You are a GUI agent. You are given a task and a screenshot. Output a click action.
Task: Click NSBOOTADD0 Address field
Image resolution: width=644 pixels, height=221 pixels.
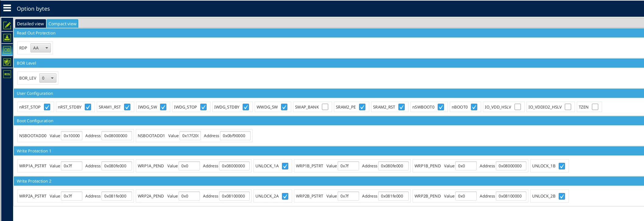point(117,136)
